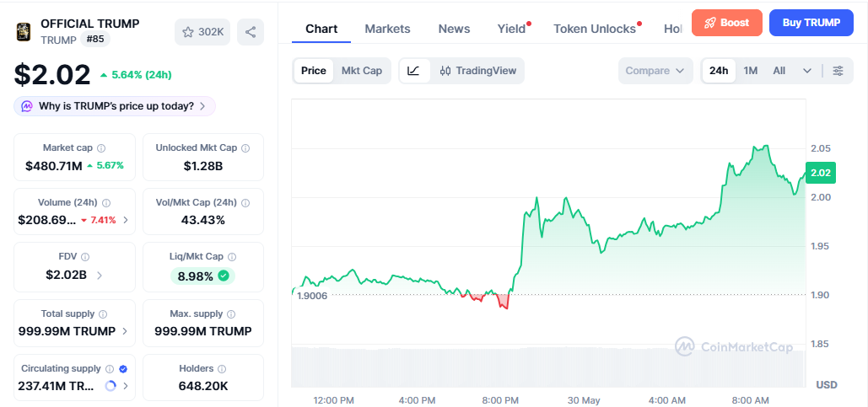Open Max. supply info icon
Image resolution: width=868 pixels, height=407 pixels.
[x=231, y=314]
